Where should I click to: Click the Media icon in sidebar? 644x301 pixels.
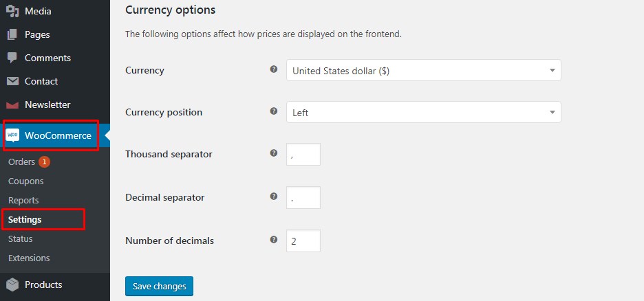point(12,11)
